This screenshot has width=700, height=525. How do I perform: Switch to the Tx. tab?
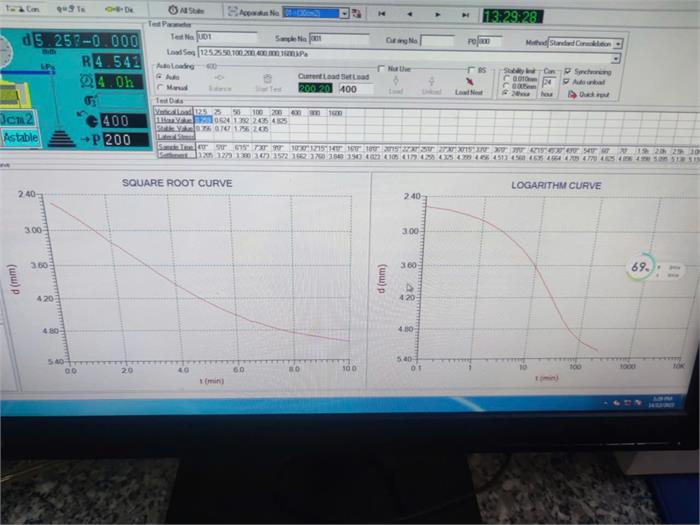tap(71, 9)
